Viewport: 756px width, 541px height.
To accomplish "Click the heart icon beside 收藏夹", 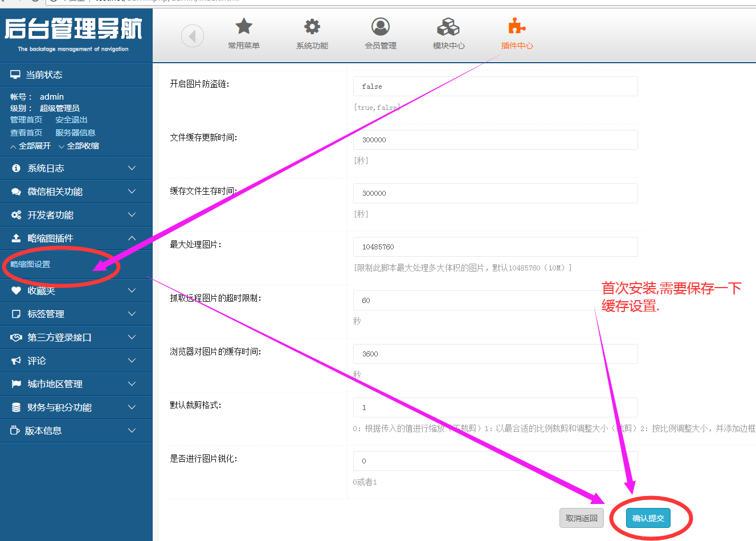I will point(16,290).
